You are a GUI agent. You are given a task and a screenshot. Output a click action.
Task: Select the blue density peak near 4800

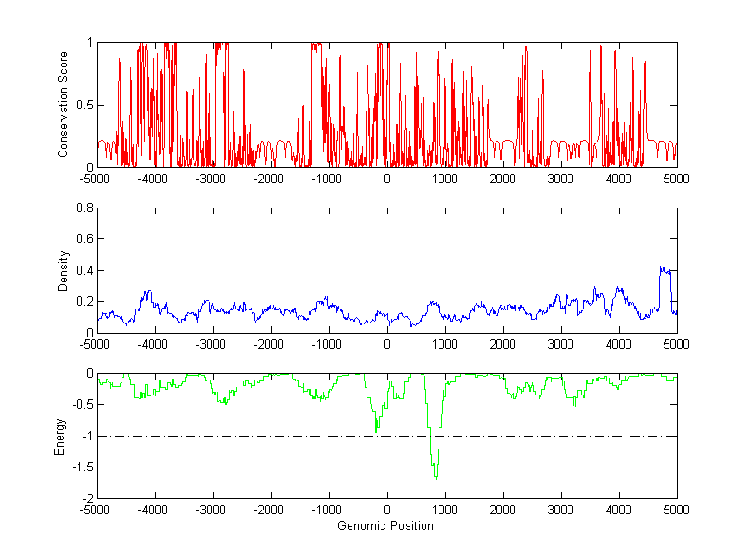665,271
